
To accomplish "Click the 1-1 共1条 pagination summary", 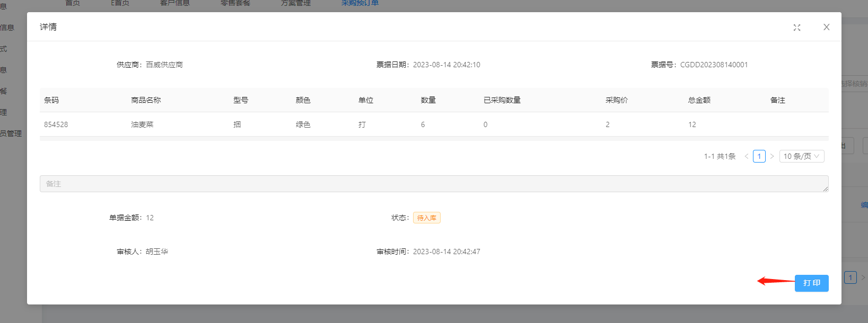I will click(x=720, y=156).
